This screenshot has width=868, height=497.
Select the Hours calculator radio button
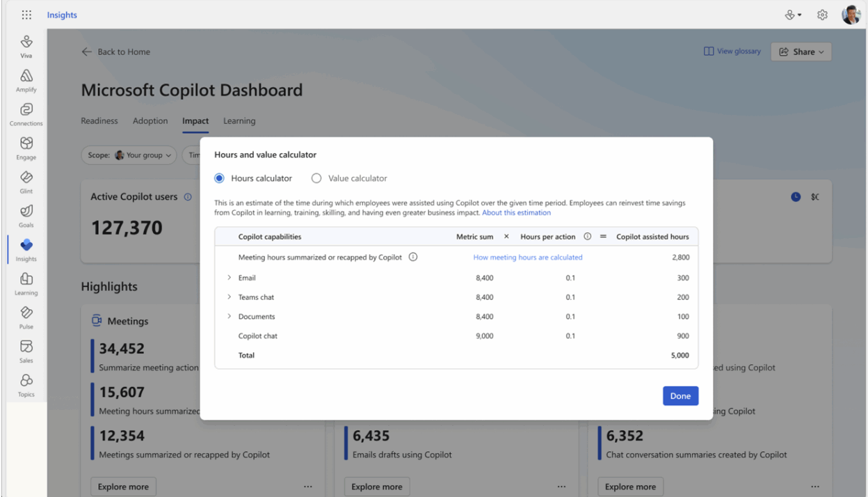coord(220,178)
